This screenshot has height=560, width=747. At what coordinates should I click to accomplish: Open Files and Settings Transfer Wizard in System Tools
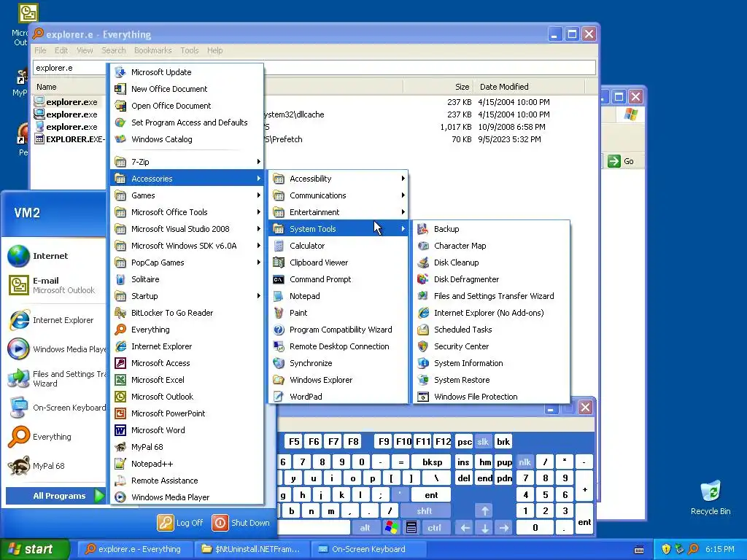tap(491, 296)
